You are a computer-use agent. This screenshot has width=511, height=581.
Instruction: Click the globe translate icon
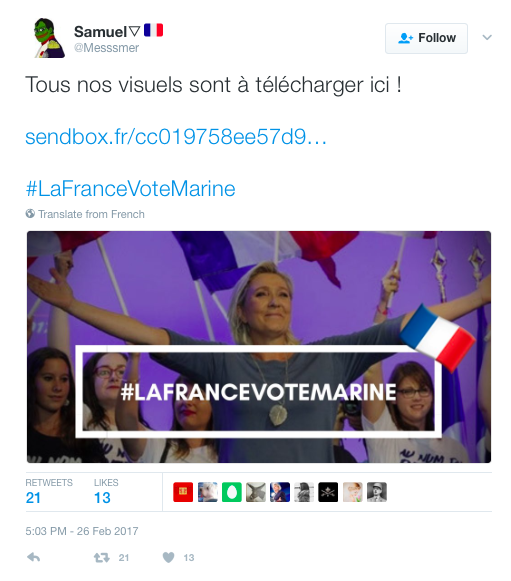(30, 213)
